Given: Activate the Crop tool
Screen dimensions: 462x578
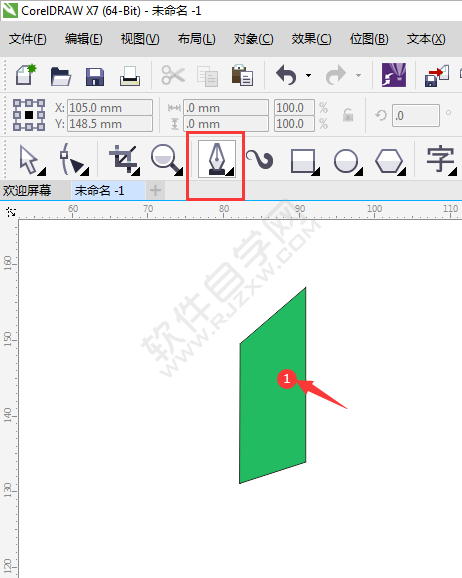Looking at the screenshot, I should point(124,160).
